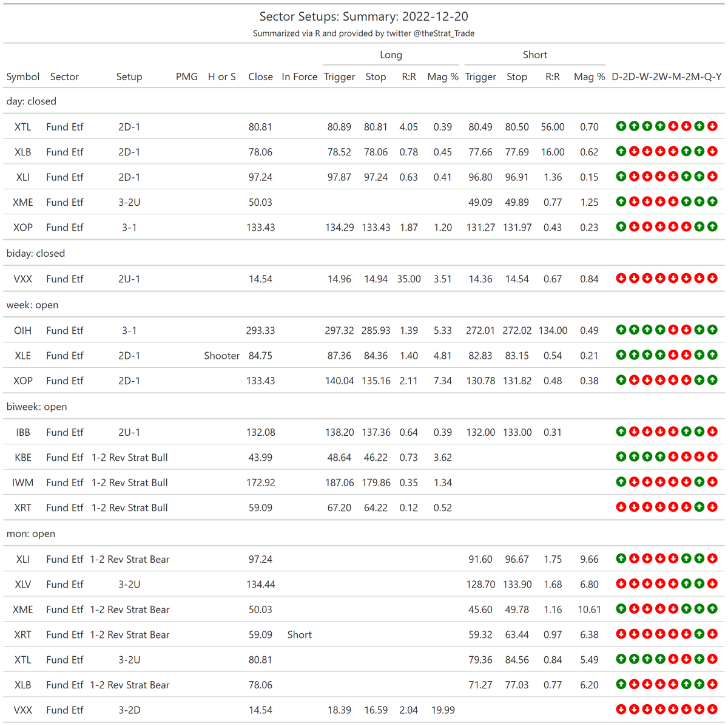Click the "Symbol" column header
This screenshot has width=728, height=726.
[x=23, y=77]
